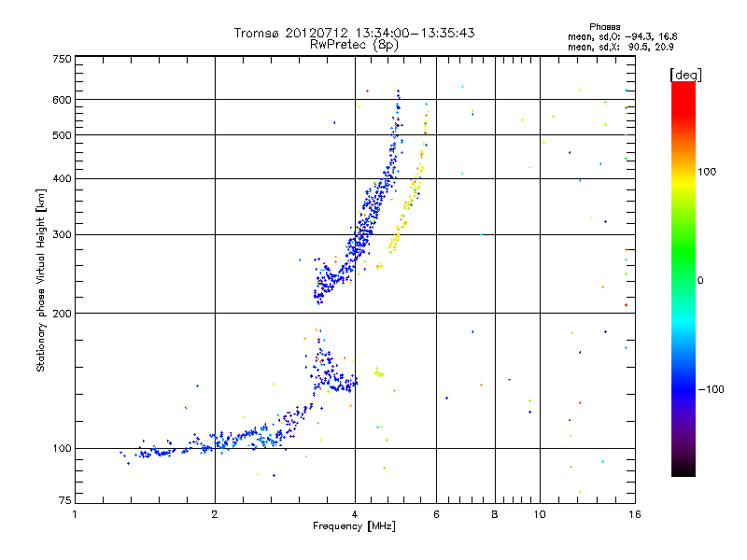
Task: Click the Stationary phase Virtual Height axis label
Action: tap(41, 280)
